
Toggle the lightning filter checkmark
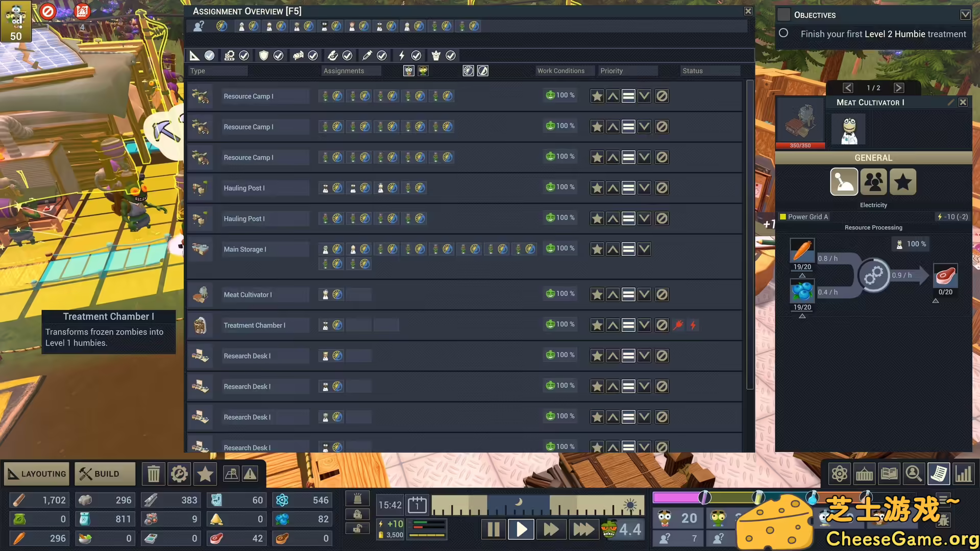(x=416, y=55)
